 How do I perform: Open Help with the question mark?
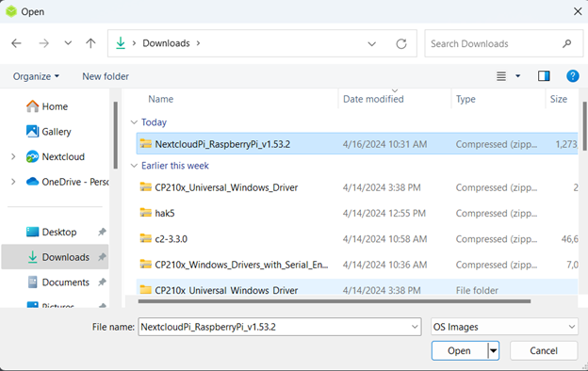pyautogui.click(x=573, y=76)
